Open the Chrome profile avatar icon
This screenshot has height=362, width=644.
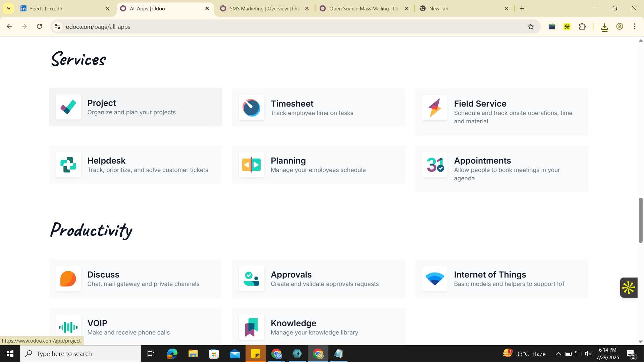coord(620,27)
